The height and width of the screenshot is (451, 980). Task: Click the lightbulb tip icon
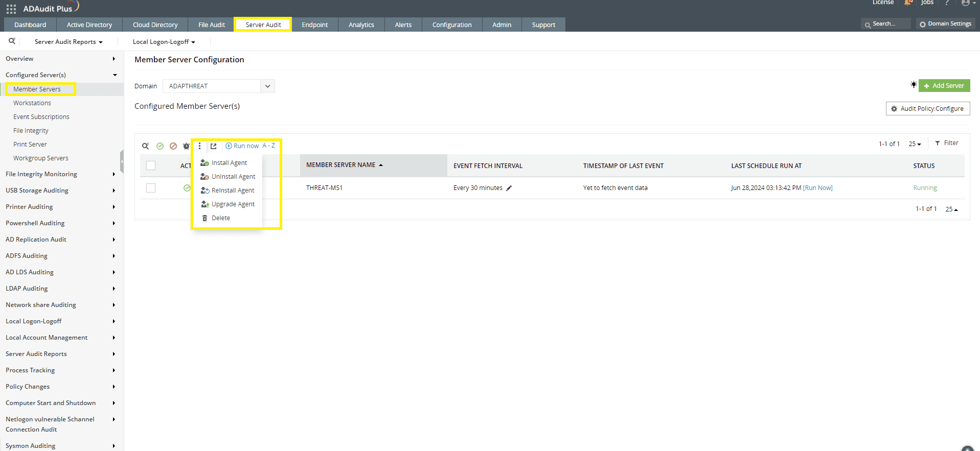point(913,85)
